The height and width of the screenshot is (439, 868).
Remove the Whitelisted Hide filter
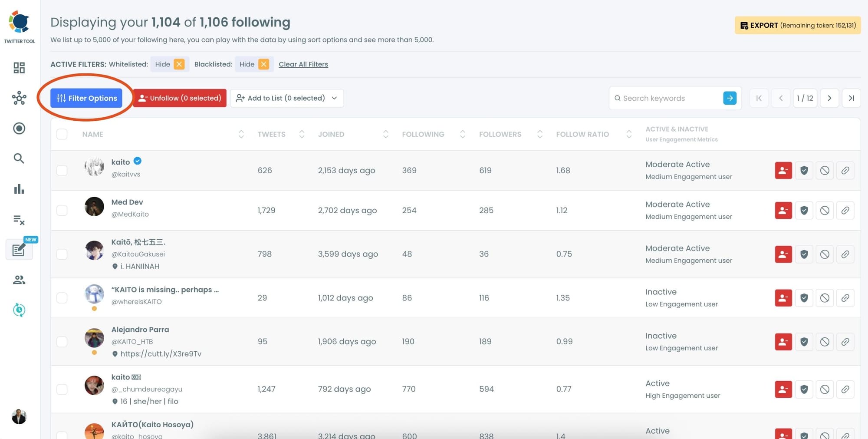179,64
